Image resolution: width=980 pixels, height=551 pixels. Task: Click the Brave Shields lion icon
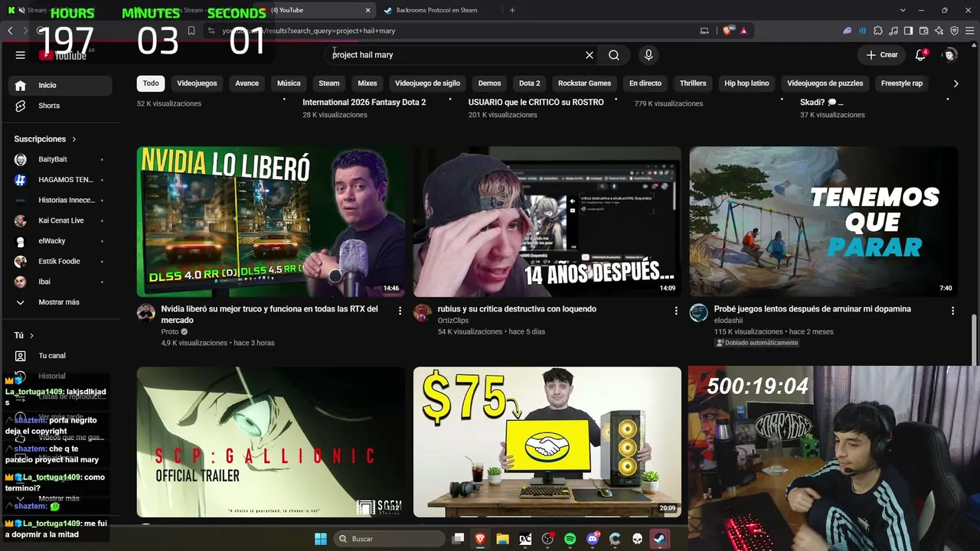[727, 31]
